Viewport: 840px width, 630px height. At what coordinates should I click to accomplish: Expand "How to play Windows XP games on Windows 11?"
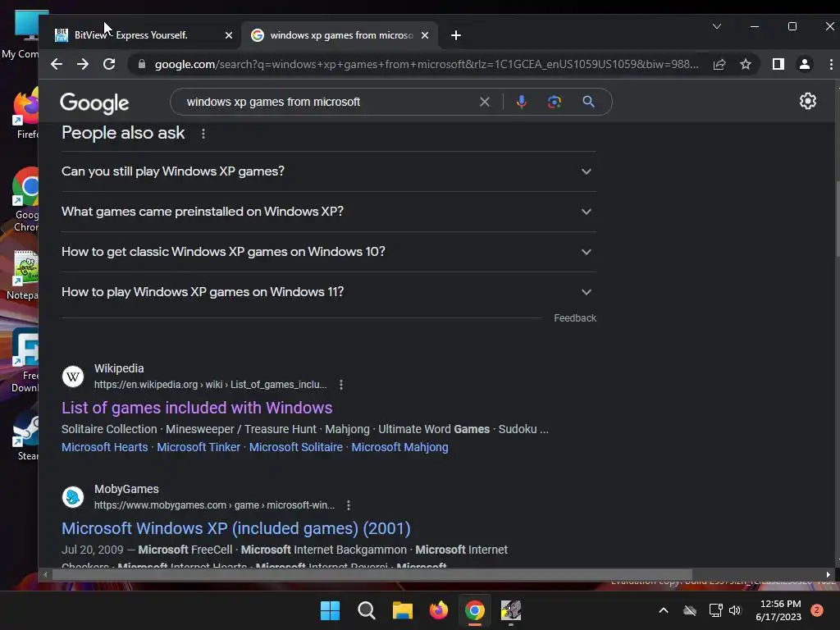tap(329, 292)
